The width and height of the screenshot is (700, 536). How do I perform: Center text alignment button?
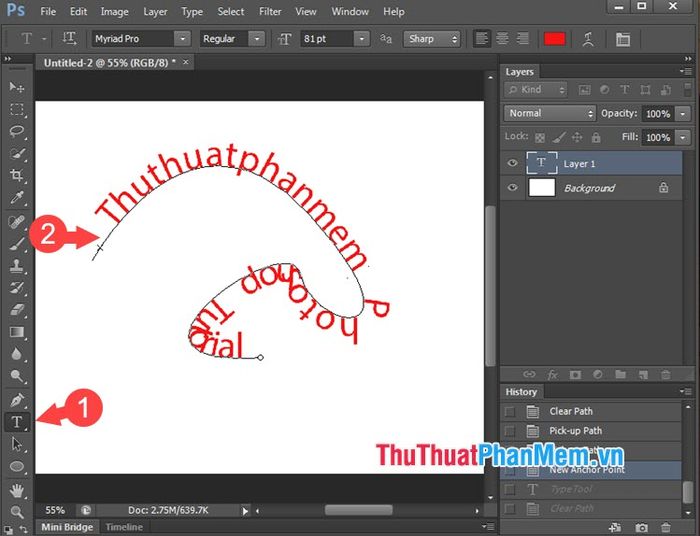[502, 39]
